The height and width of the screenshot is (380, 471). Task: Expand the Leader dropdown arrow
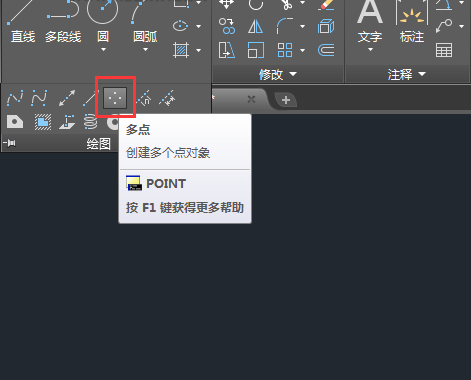coord(462,26)
